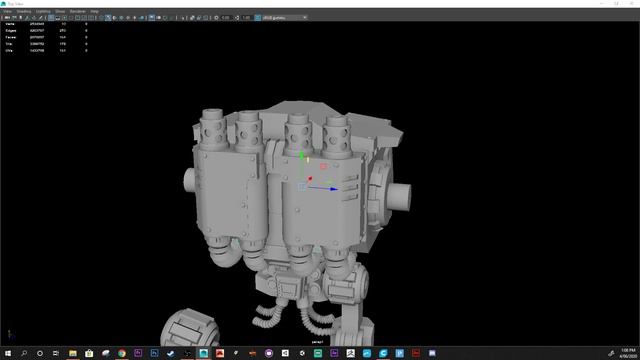Toggle the Film Gate overlay
640x360 pixels.
(x=57, y=18)
